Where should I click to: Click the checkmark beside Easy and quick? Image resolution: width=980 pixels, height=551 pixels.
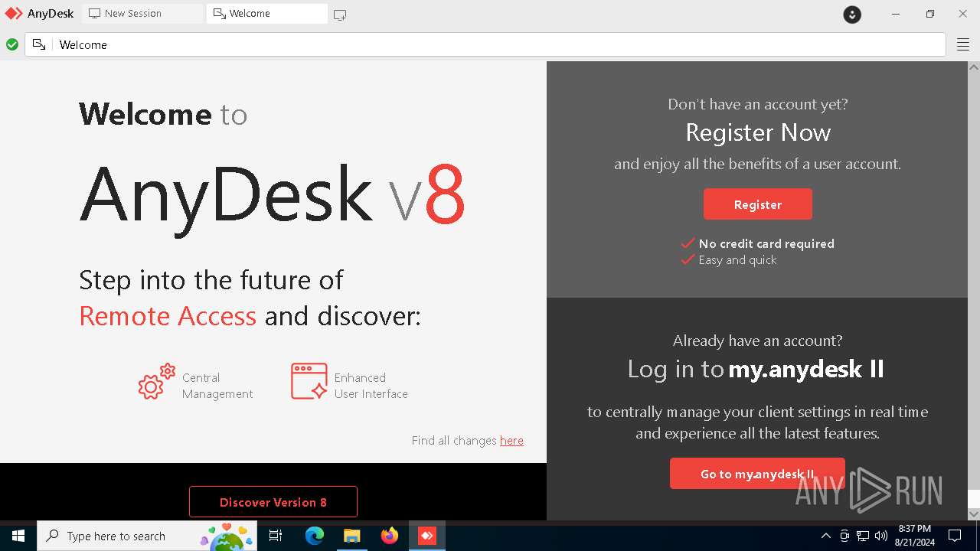coord(688,259)
